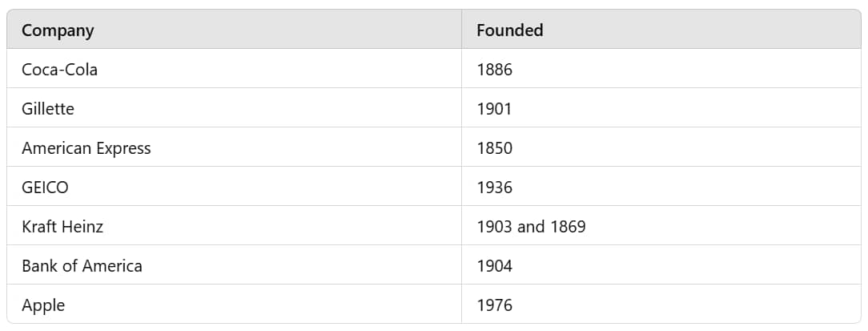Click the 1936 founded value

pos(494,188)
